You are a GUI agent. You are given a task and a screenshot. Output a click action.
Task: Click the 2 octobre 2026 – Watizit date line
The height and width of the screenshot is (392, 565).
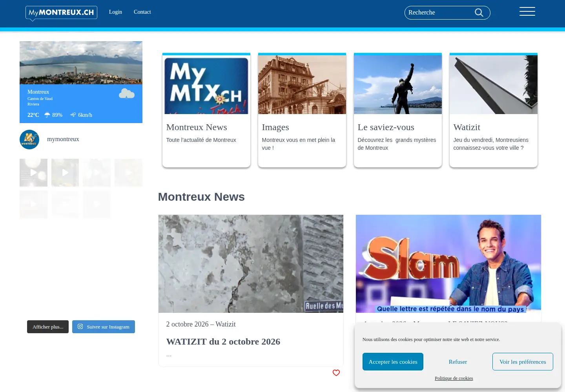coord(201,324)
